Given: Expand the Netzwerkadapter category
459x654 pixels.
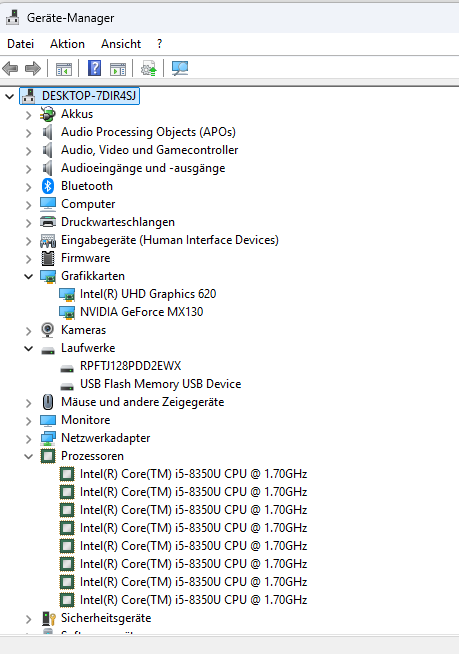Looking at the screenshot, I should 28,439.
